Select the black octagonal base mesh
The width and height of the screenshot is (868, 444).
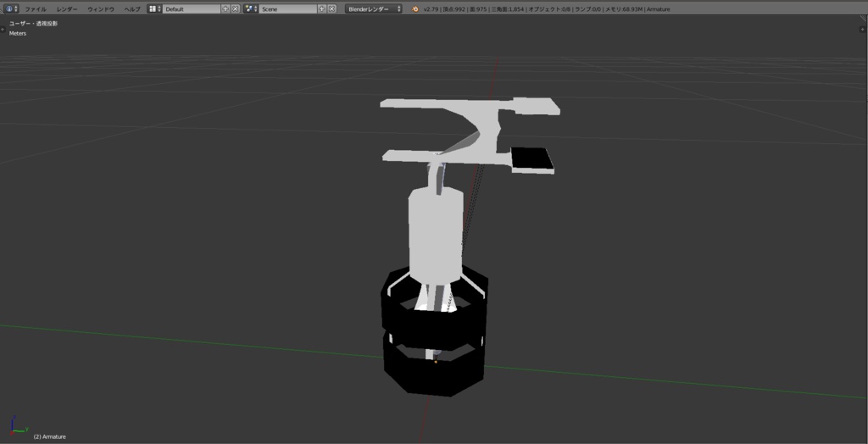point(435,332)
